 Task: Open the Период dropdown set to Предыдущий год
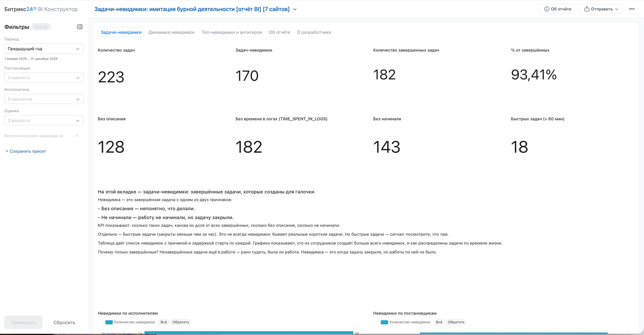pyautogui.click(x=44, y=49)
